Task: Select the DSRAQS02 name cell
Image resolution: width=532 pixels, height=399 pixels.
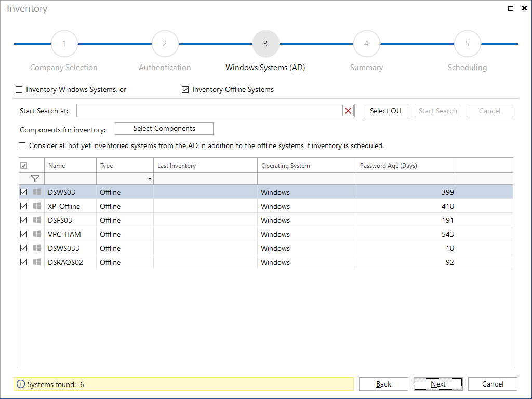Action: pyautogui.click(x=70, y=262)
